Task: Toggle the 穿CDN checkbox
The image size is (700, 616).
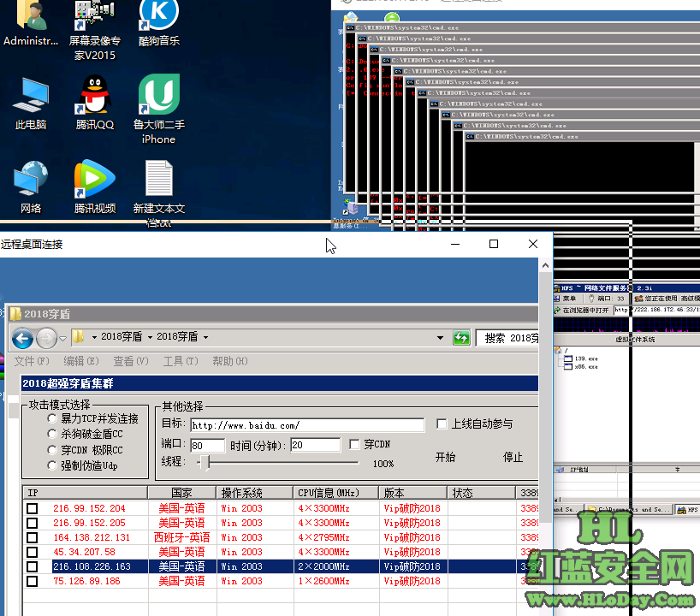Action: click(354, 444)
